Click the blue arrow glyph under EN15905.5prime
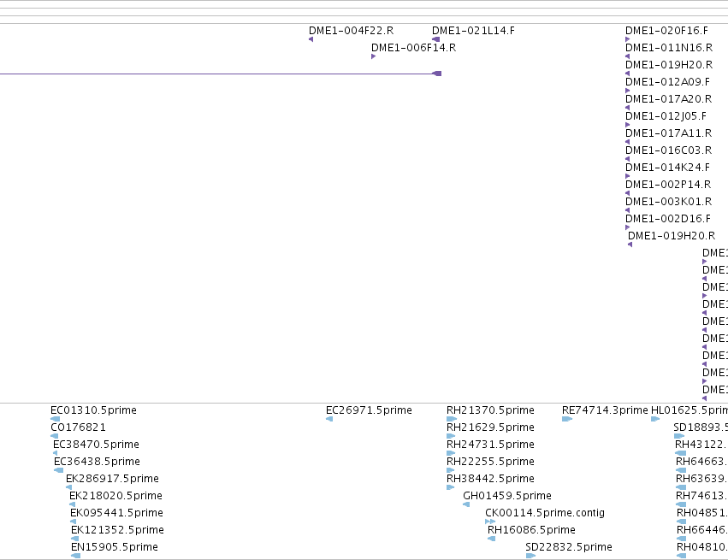The image size is (728, 560). click(x=75, y=556)
